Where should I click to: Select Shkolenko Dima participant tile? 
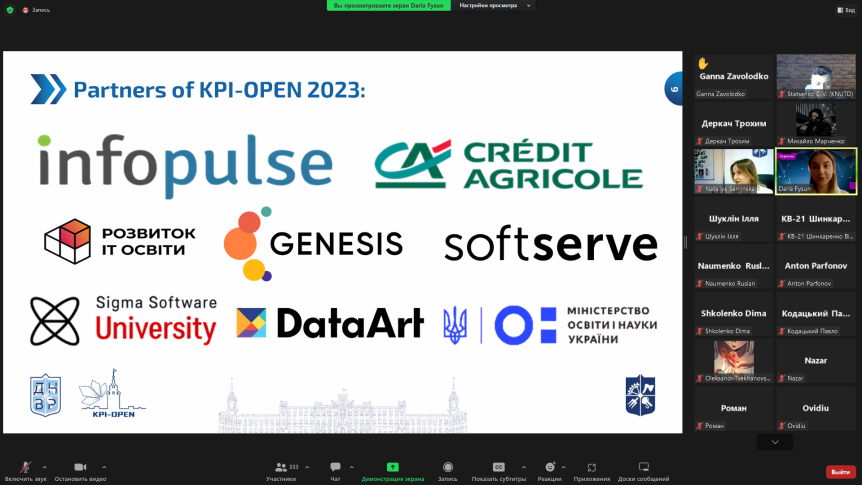point(733,313)
